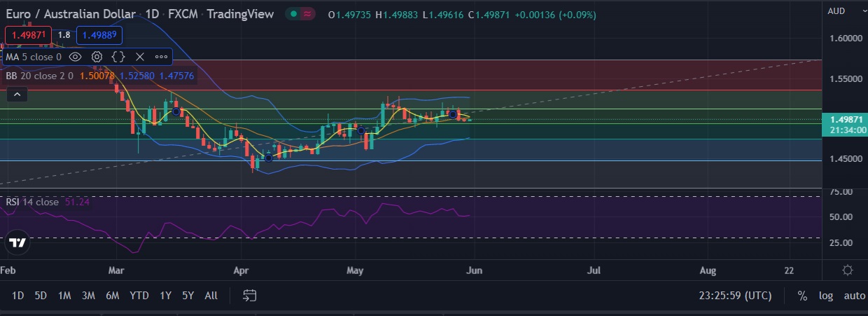Image resolution: width=868 pixels, height=316 pixels.
Task: Open MA indicator settings gear
Action: tap(97, 57)
